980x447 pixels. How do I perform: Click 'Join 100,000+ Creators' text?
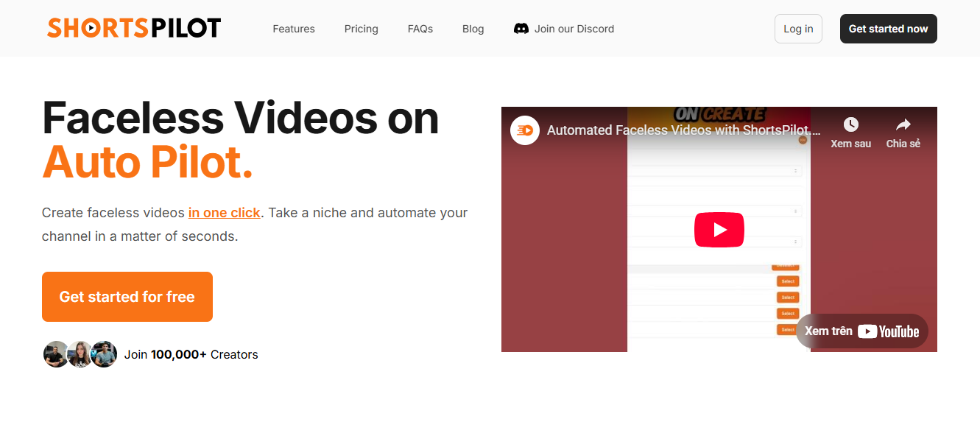191,354
